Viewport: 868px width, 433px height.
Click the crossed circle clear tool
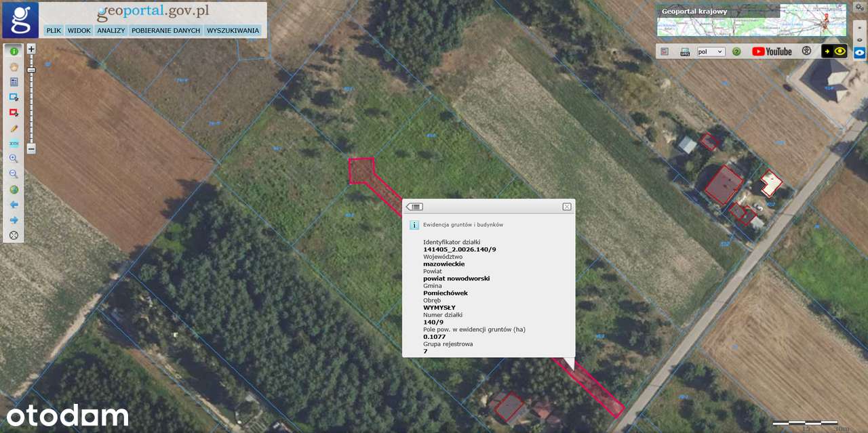tap(14, 236)
